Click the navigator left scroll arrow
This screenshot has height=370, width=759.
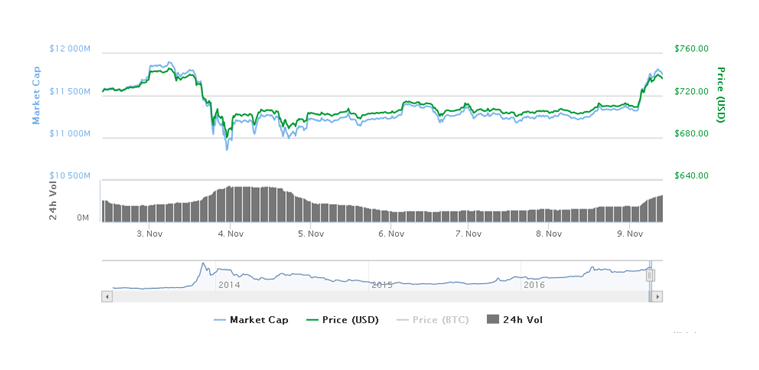(107, 296)
